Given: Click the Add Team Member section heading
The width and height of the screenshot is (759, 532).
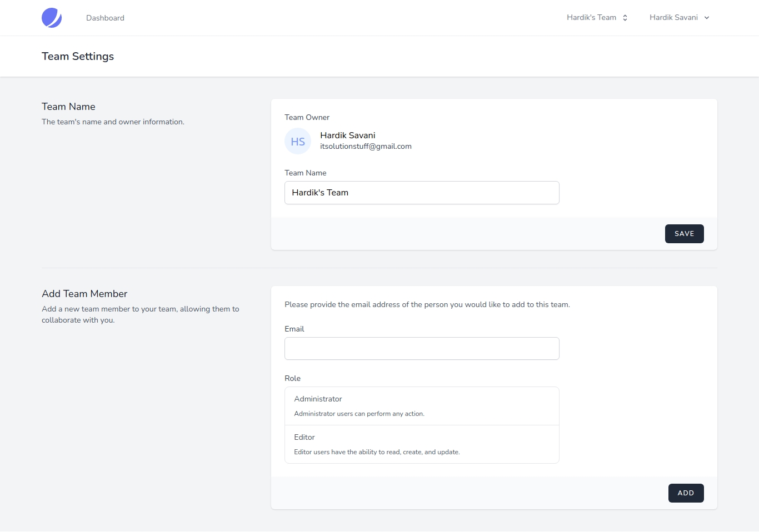Looking at the screenshot, I should coord(84,294).
